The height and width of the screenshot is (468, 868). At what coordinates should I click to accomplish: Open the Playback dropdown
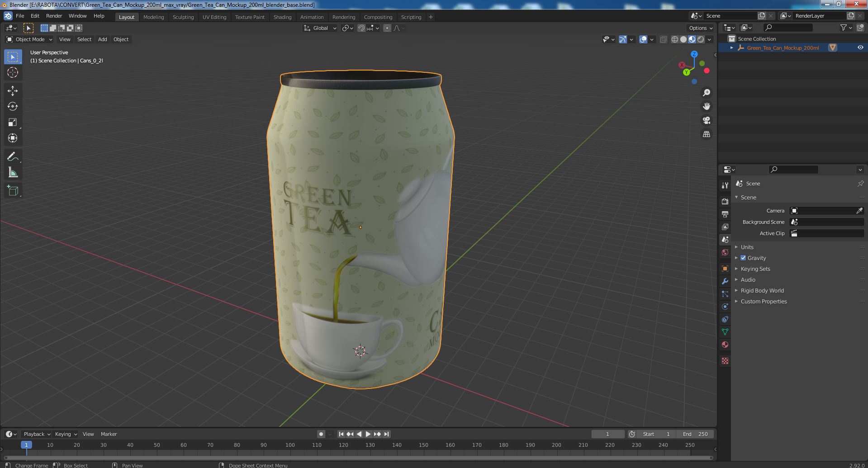[x=37, y=434]
